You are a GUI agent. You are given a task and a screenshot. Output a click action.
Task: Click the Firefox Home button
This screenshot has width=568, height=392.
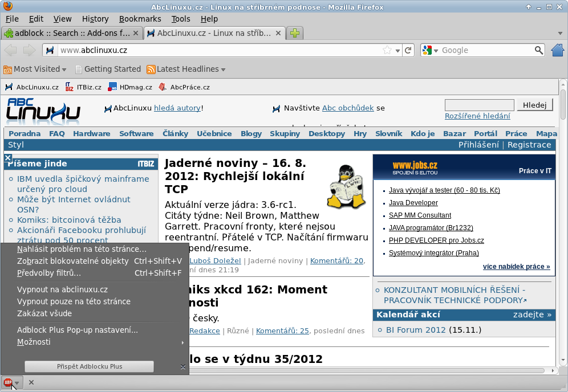tap(558, 50)
